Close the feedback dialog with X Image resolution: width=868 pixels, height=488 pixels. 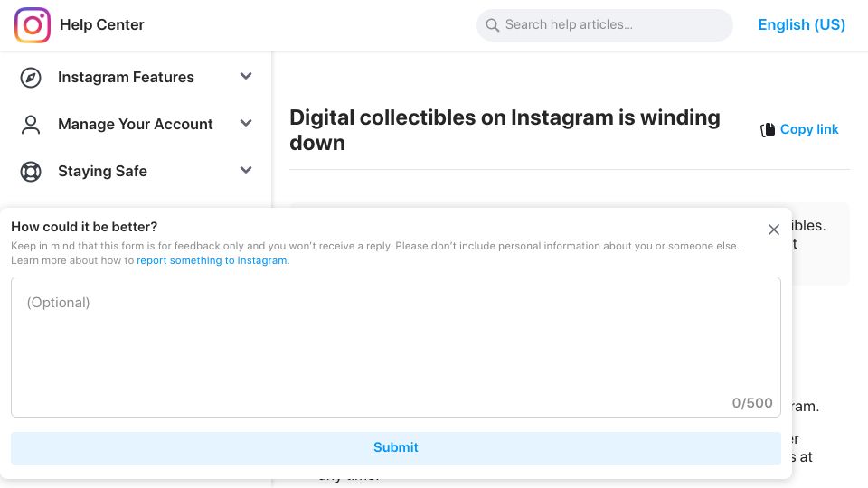pos(774,230)
